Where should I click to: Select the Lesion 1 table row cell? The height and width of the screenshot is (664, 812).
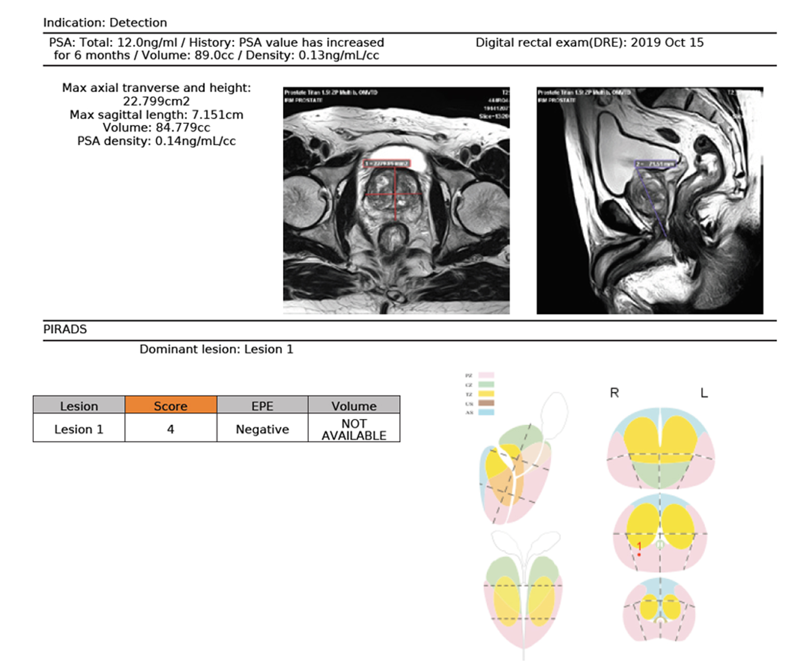(x=79, y=429)
